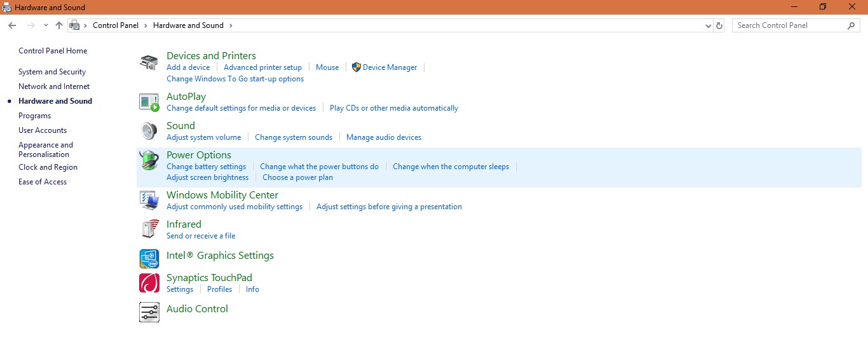Viewport: 868px width, 344px height.
Task: Click Hardware and Sound breadcrumb
Action: pos(188,25)
